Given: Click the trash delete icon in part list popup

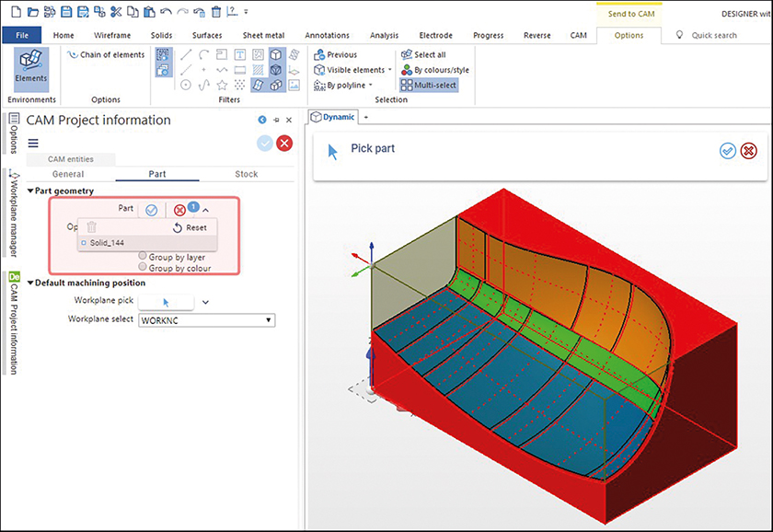Looking at the screenshot, I should (x=91, y=226).
